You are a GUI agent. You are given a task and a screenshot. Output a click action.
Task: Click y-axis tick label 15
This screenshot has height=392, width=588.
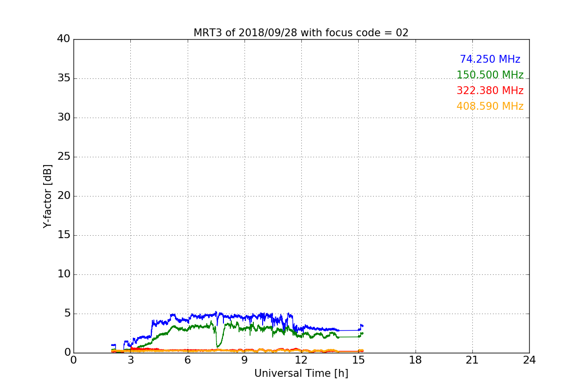pos(64,235)
